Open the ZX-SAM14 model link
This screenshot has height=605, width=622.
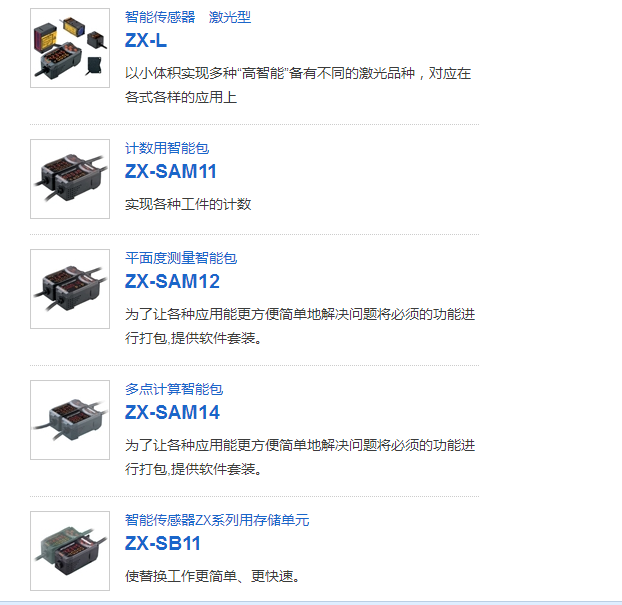172,412
